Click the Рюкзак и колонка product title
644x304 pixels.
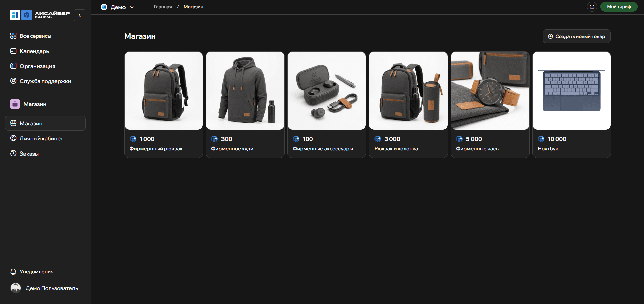tap(396, 149)
